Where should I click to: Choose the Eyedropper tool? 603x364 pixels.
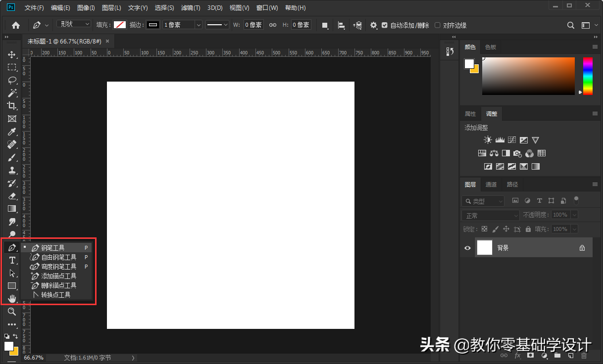(x=12, y=132)
